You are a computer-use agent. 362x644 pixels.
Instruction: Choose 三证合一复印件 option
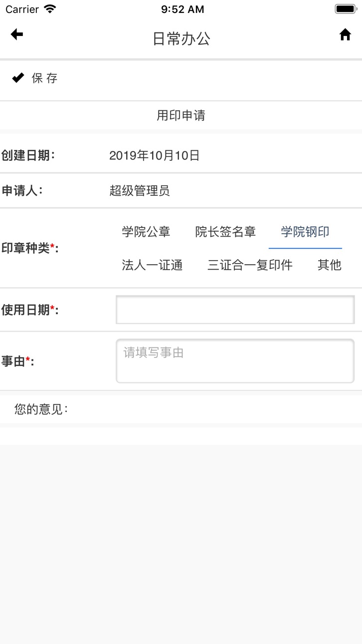[x=250, y=265]
